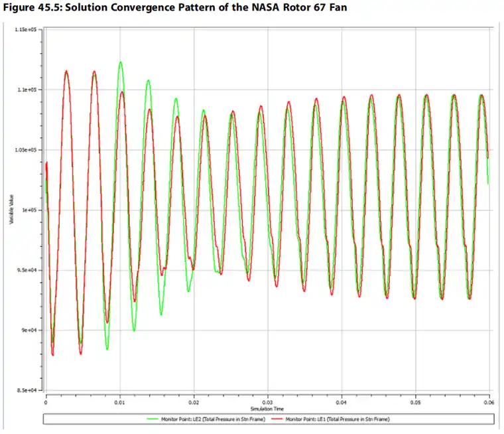Click y-axis tick label '9e+04'
504x434 pixels.
click(x=29, y=330)
